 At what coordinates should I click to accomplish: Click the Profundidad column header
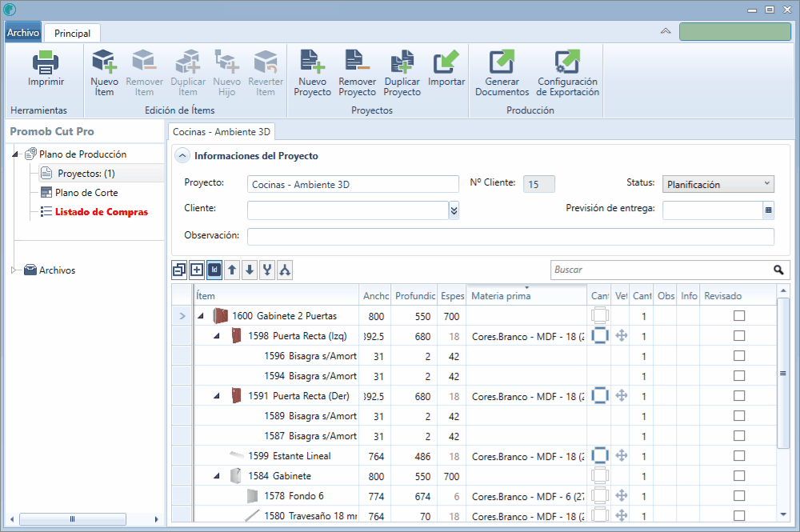tap(416, 296)
